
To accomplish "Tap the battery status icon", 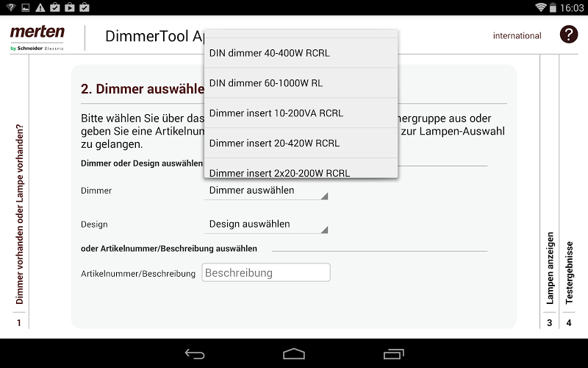I will 553,7.
